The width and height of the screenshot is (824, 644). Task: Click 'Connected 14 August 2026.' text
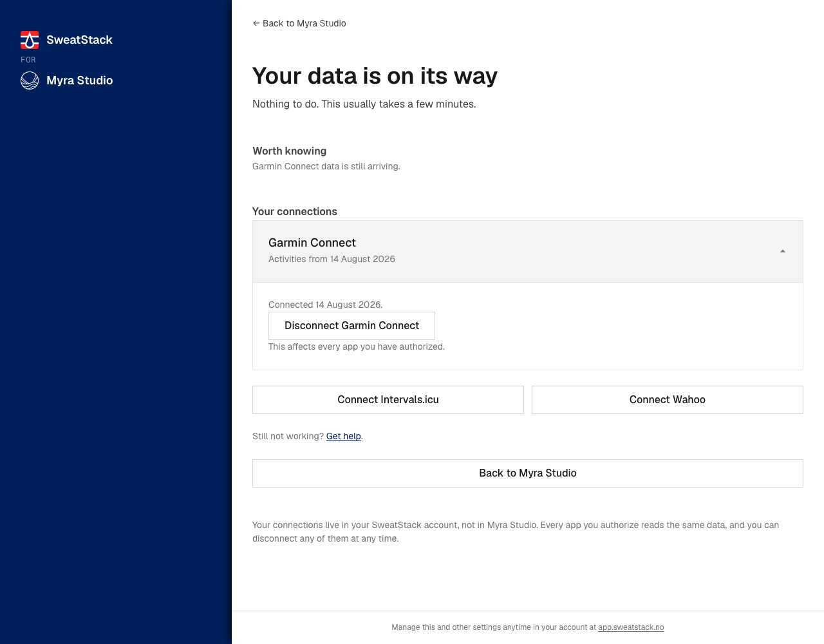click(325, 305)
